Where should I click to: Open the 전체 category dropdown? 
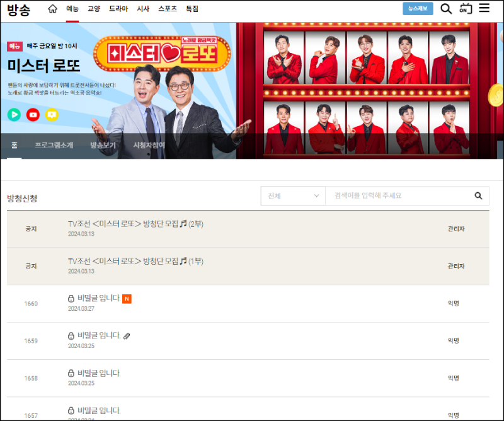point(293,196)
